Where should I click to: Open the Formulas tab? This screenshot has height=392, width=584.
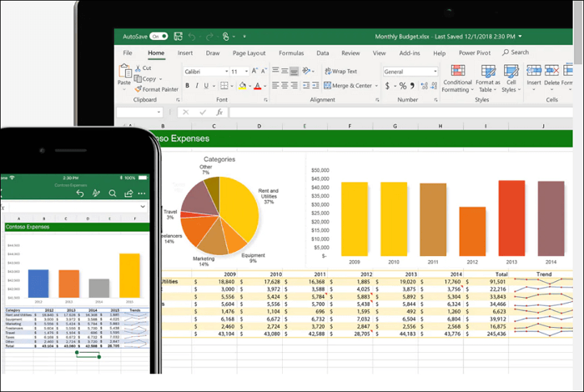tap(291, 53)
